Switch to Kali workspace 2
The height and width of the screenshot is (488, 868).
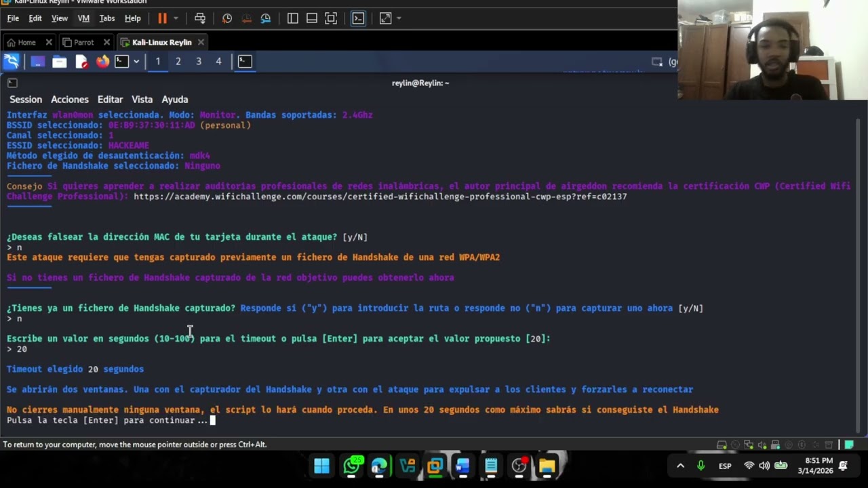tap(178, 62)
